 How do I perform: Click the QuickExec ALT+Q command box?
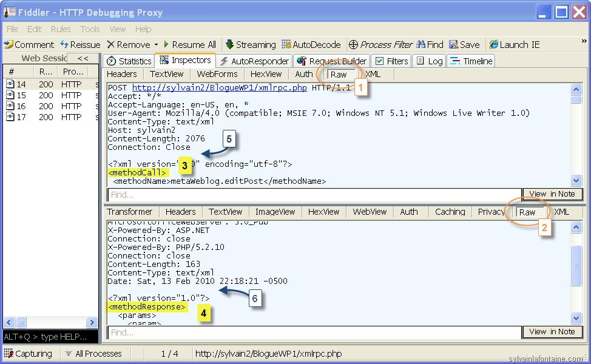point(51,337)
